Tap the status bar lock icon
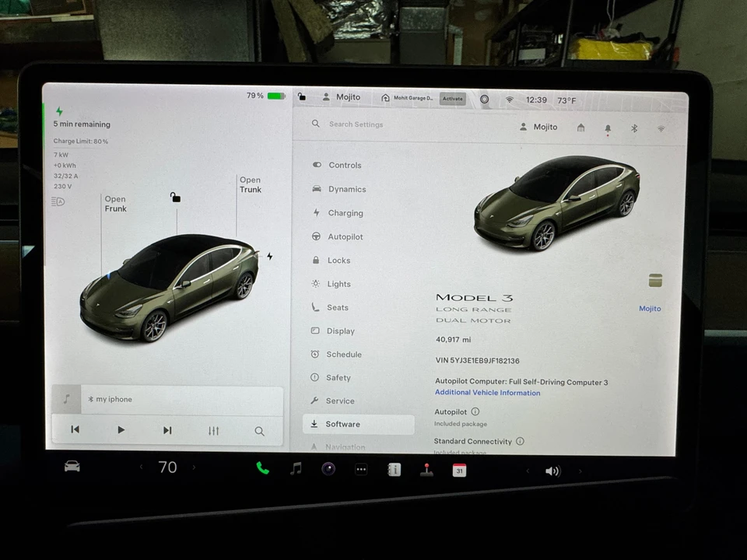The width and height of the screenshot is (747, 560). tap(302, 96)
